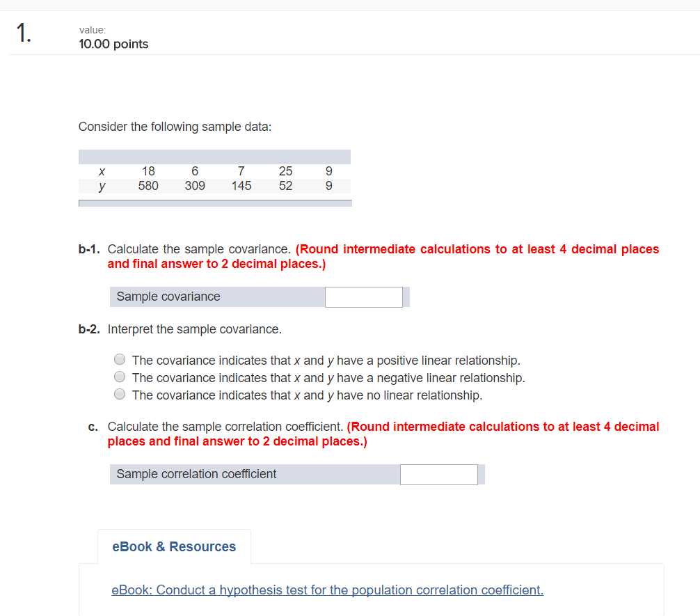Follow the eBook hypothesis test link
Image resolution: width=700 pixels, height=616 pixels.
(x=327, y=590)
